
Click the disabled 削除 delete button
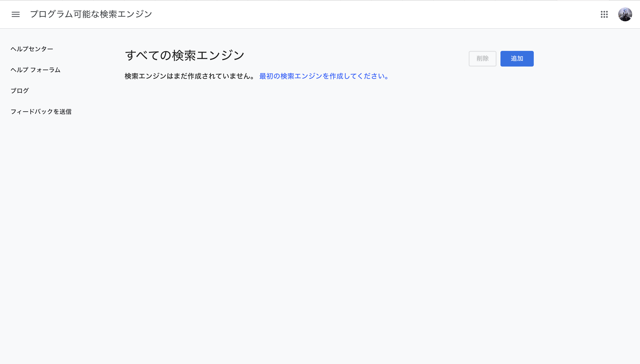point(483,58)
